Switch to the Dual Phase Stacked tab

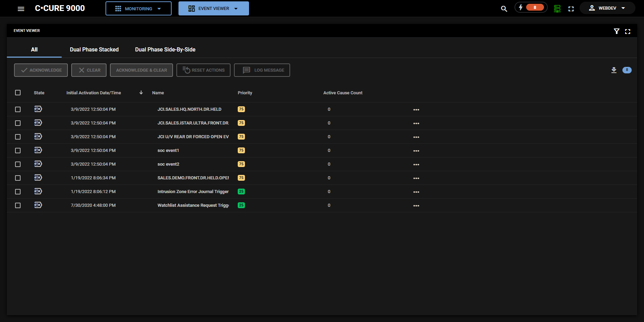(x=94, y=49)
